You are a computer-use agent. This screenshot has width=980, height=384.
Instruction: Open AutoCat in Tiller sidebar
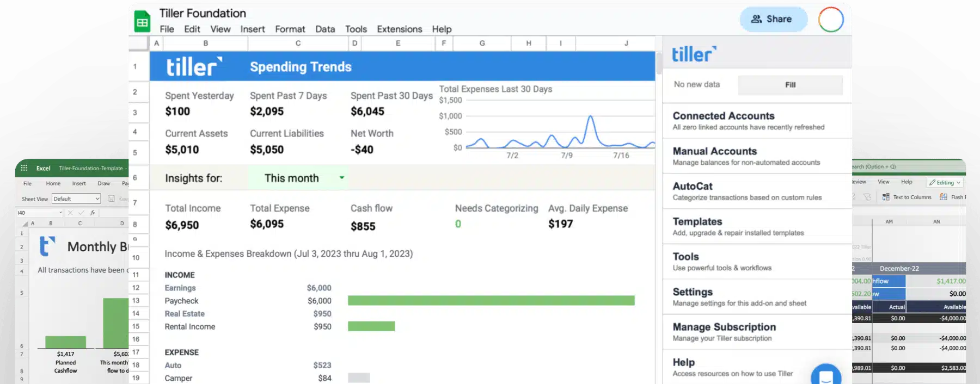[x=757, y=191]
